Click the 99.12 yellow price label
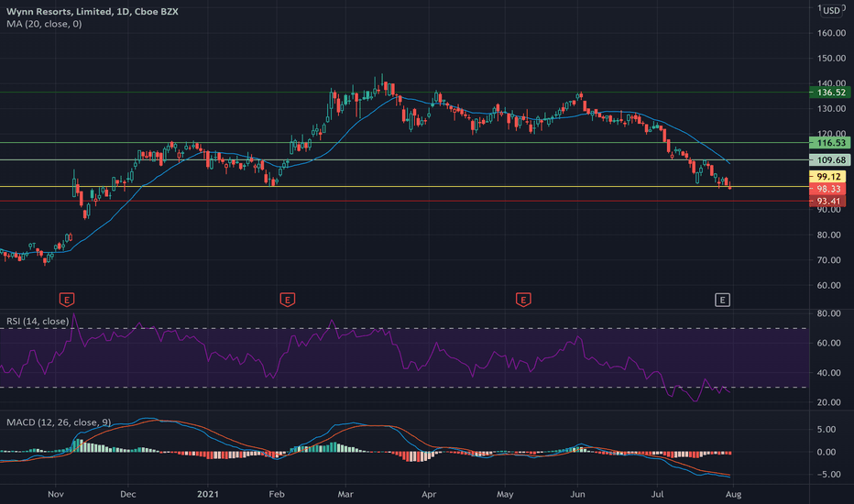This screenshot has height=504, width=854. click(828, 177)
